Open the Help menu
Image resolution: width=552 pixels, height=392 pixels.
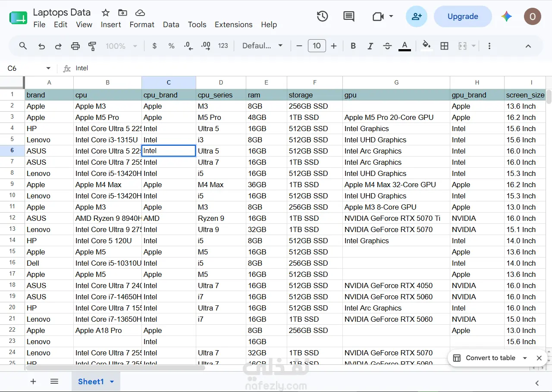pos(269,25)
